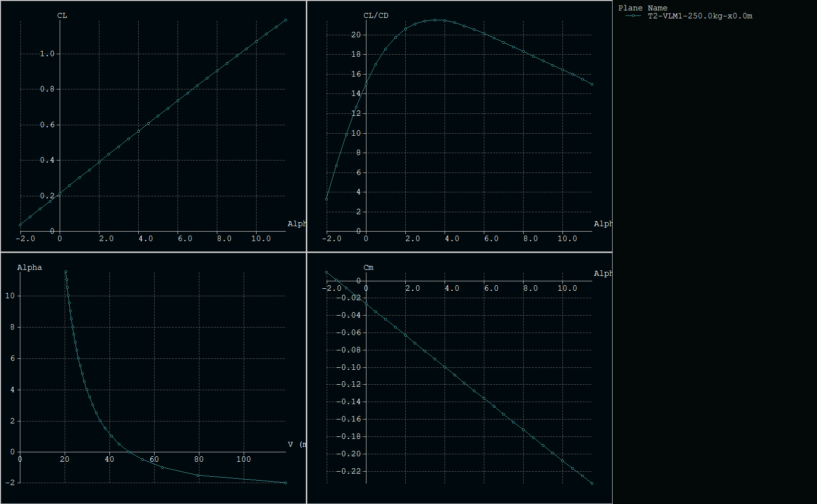The width and height of the screenshot is (817, 504).
Task: Click the 0.6 tick label on CL axis
Action: [47, 125]
